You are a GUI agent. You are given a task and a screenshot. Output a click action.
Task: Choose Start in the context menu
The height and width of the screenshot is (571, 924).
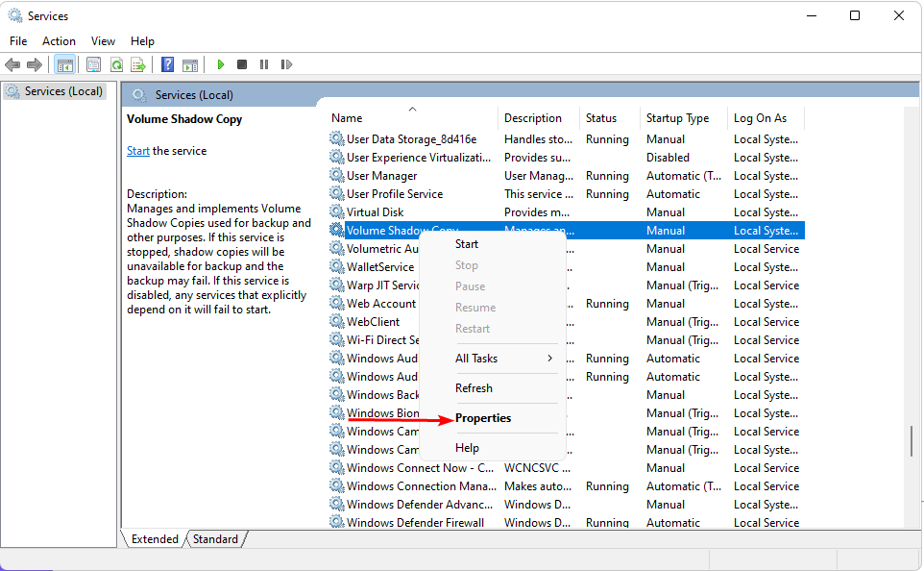pos(467,244)
